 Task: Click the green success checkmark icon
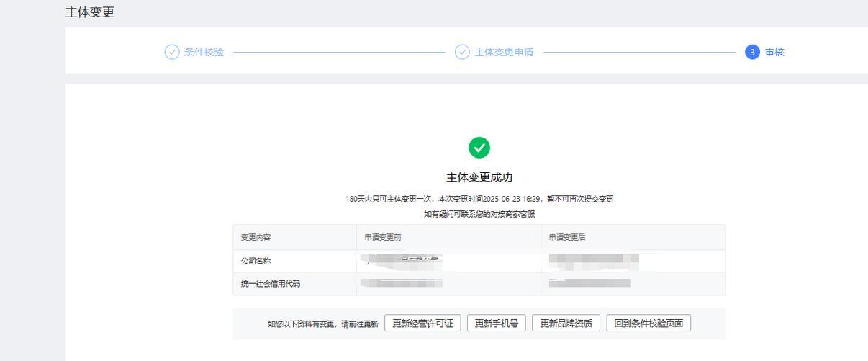(x=479, y=148)
